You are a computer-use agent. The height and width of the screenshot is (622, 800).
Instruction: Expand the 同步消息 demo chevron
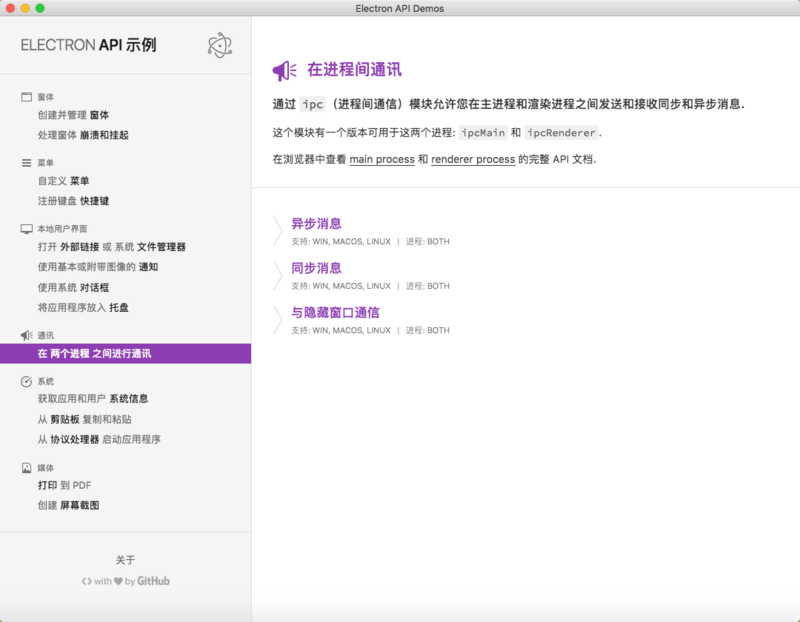(x=278, y=276)
